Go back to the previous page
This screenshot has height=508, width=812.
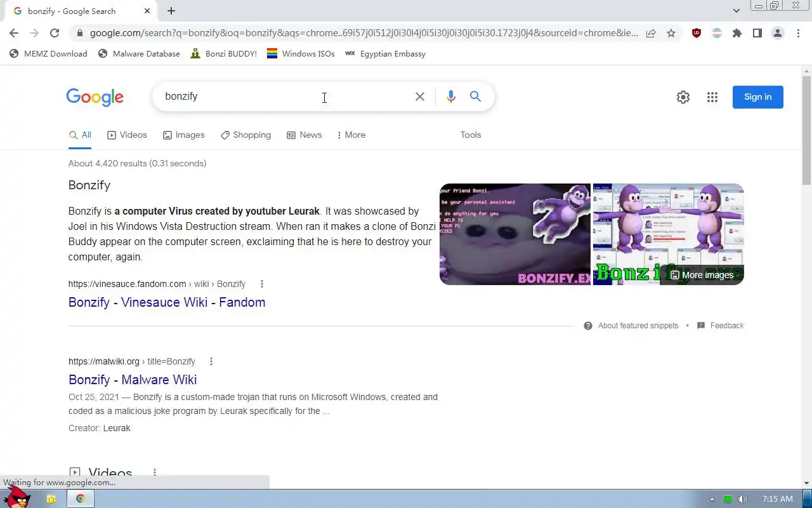coord(14,33)
